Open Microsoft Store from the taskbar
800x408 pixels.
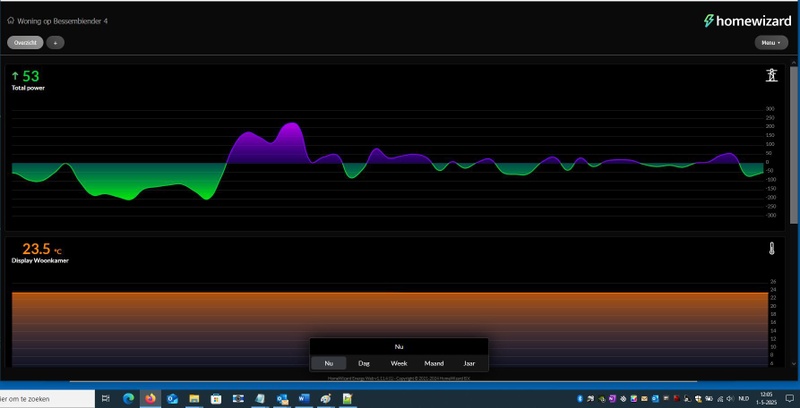(216, 398)
